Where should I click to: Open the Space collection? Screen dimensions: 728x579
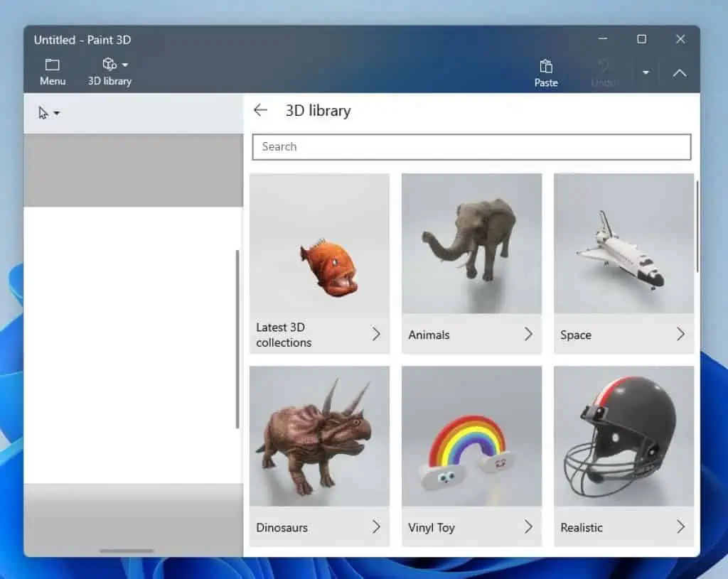pos(623,263)
